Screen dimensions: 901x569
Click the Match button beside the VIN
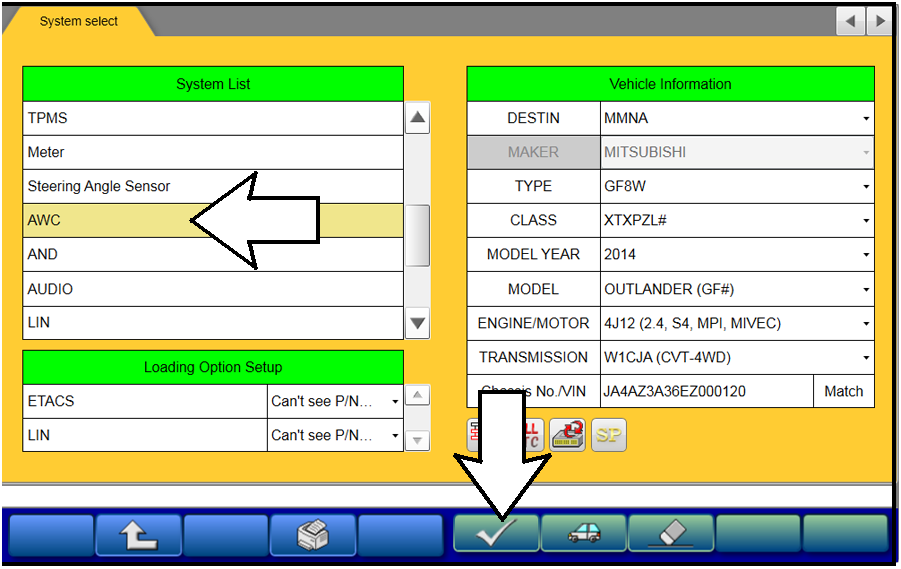pyautogui.click(x=843, y=391)
